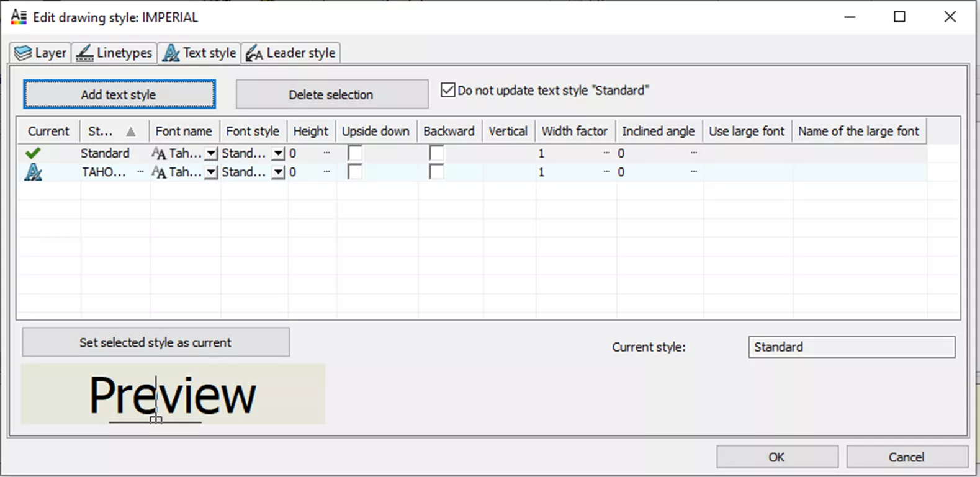
Task: Click the font icon in TAHOMA row
Action: [x=159, y=172]
